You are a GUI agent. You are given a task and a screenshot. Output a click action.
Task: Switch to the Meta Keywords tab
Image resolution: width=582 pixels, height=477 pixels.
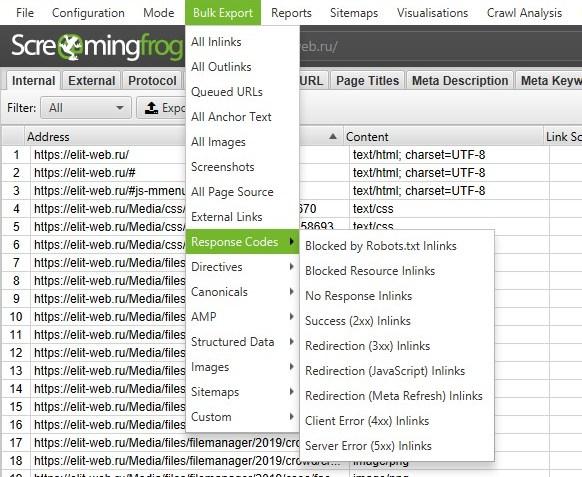click(549, 81)
